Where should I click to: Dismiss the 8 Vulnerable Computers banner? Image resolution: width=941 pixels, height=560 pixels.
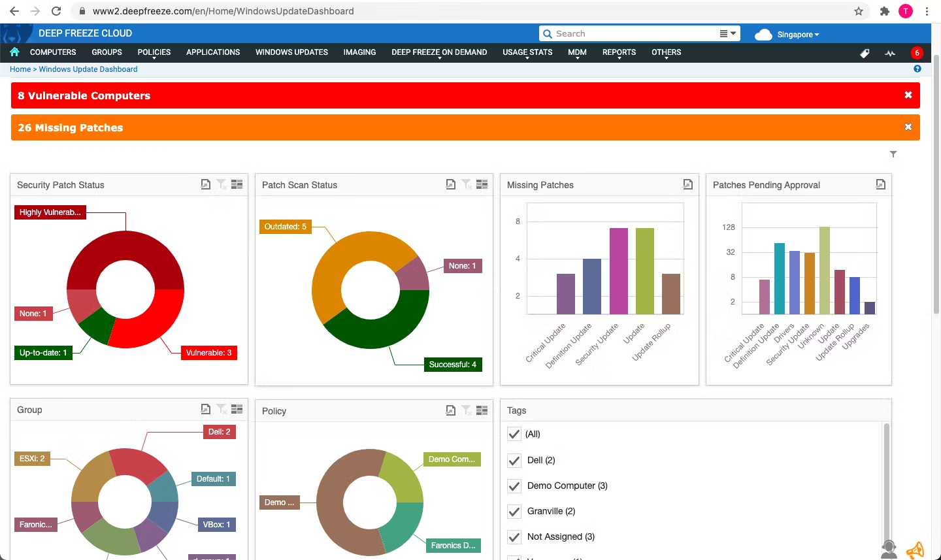click(x=908, y=95)
